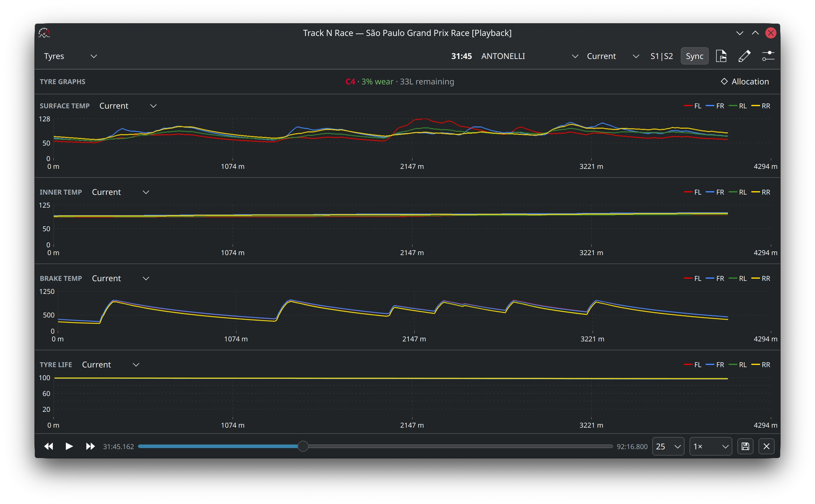
Task: Open the 1× playback speed dropdown
Action: point(710,446)
